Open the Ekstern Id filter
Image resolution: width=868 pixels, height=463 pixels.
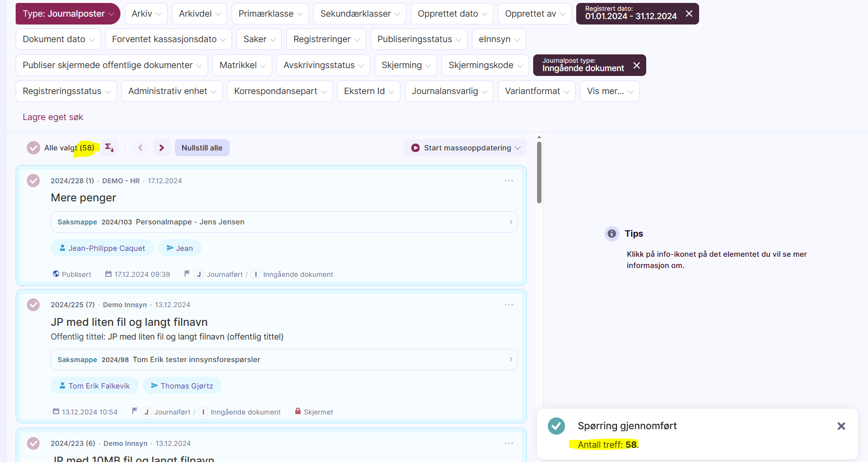(x=369, y=91)
